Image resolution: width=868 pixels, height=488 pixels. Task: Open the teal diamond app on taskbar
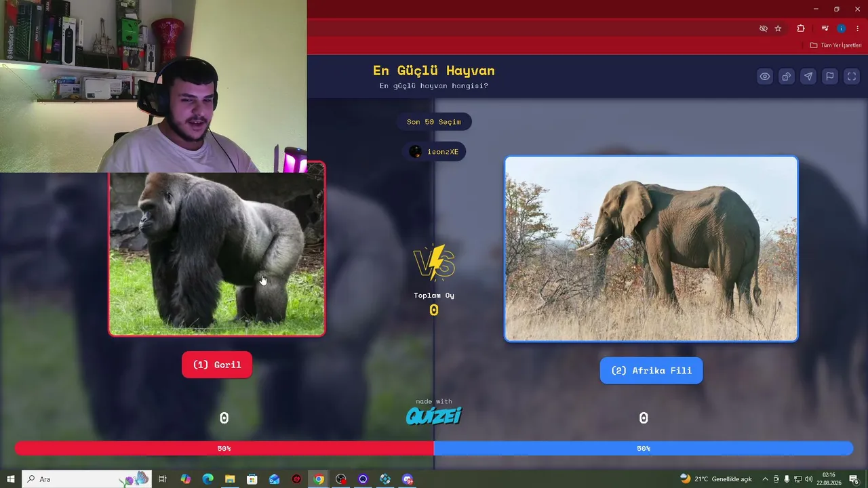click(385, 479)
